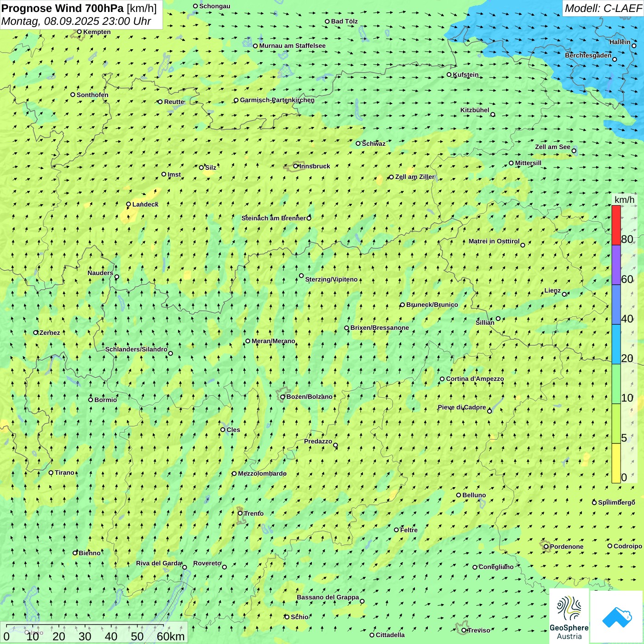The image size is (644, 644).
Task: Click the Mittersill city label
Action: click(x=528, y=163)
